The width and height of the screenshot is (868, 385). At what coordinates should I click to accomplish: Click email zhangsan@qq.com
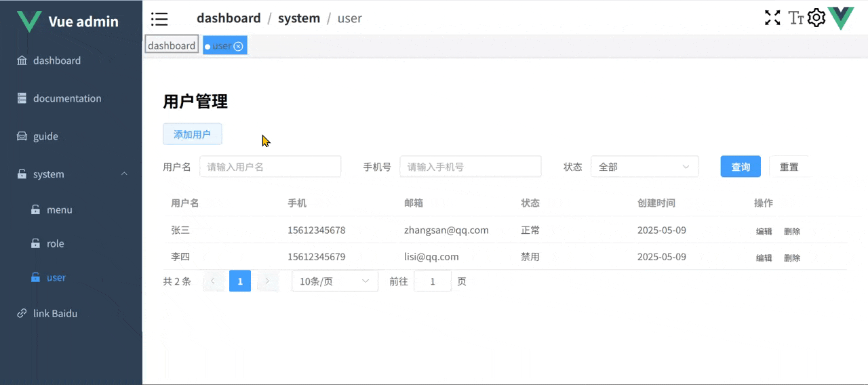(446, 230)
